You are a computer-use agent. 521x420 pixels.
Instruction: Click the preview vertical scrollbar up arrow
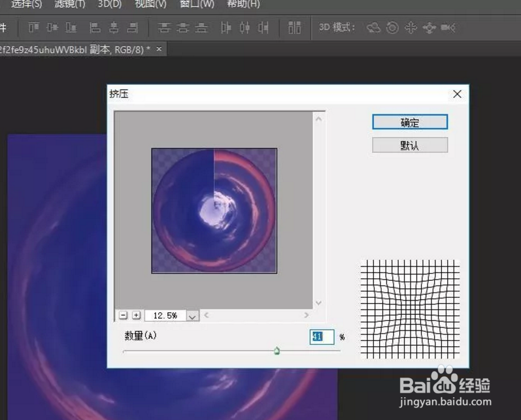pos(318,119)
